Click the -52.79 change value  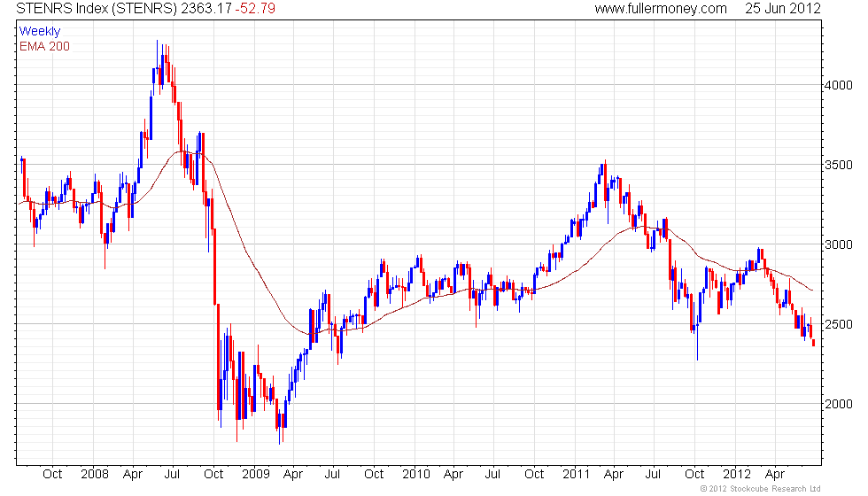255,9
